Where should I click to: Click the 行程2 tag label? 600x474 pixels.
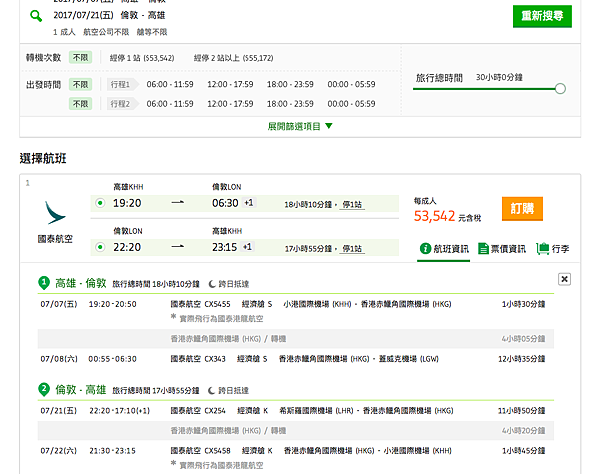point(122,104)
